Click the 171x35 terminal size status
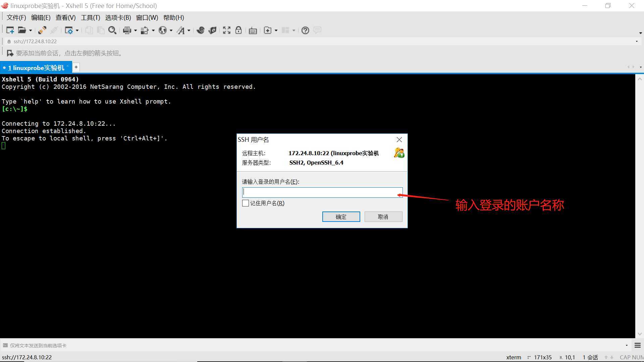644x362 pixels. coord(542,357)
